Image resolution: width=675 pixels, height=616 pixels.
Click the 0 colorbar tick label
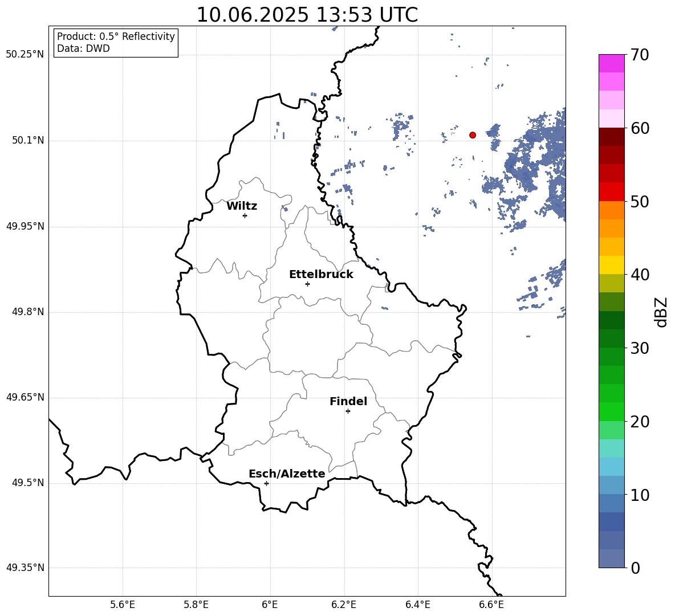[x=636, y=568]
